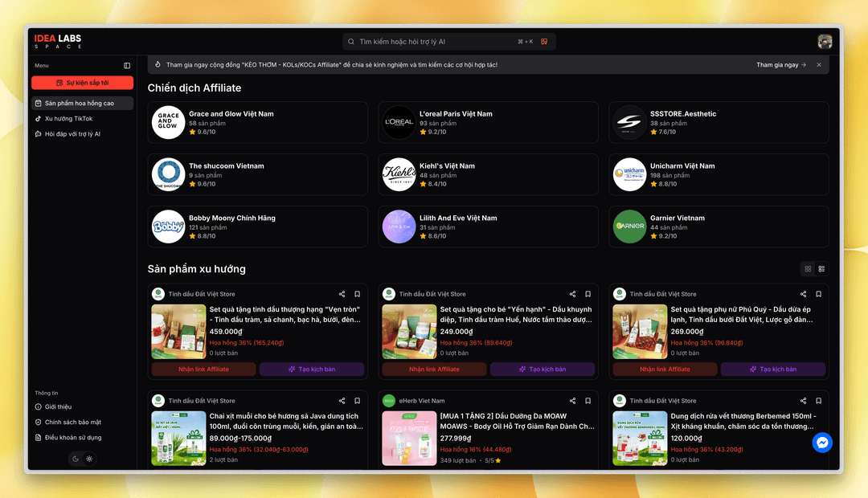Open the Chai xịt muỗi product thumbnail
Screen dimensions: 868x498
178,439
